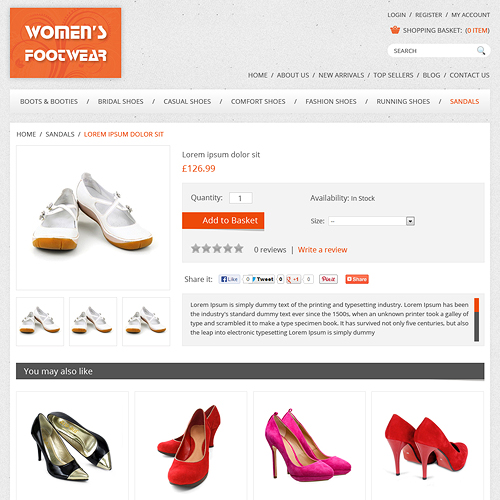
Task: Rate the product five stars
Action: click(238, 248)
